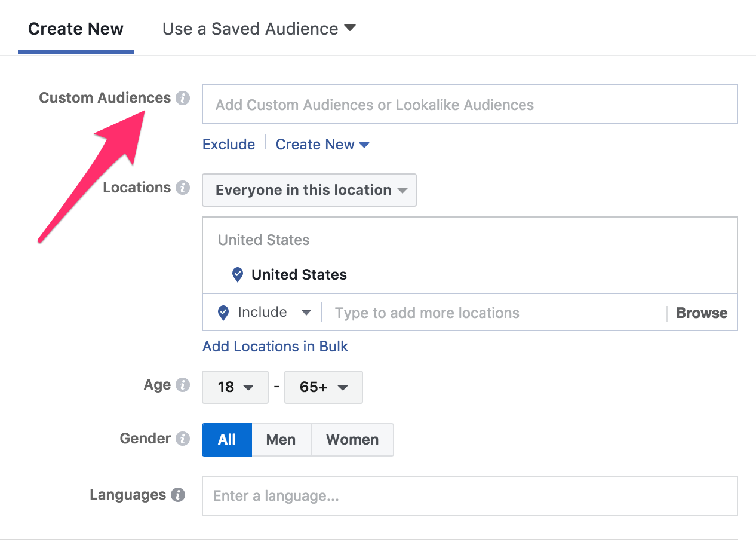Open the minimum age dropdown showing 18
Image resolution: width=756 pixels, height=551 pixels.
[235, 387]
